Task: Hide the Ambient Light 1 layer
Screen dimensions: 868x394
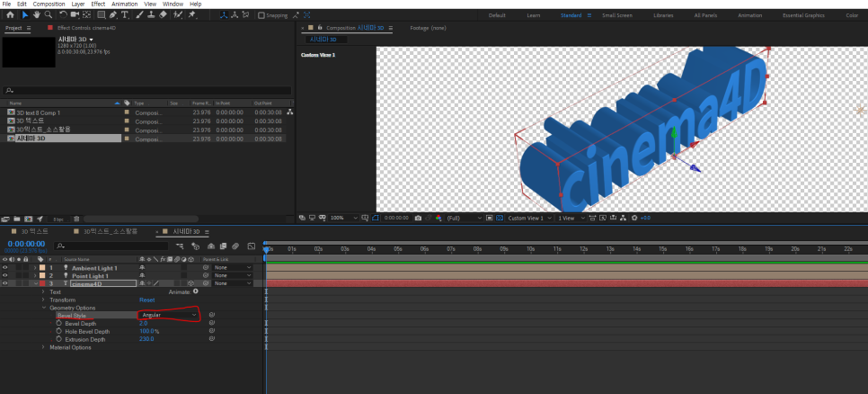Action: pyautogui.click(x=5, y=268)
